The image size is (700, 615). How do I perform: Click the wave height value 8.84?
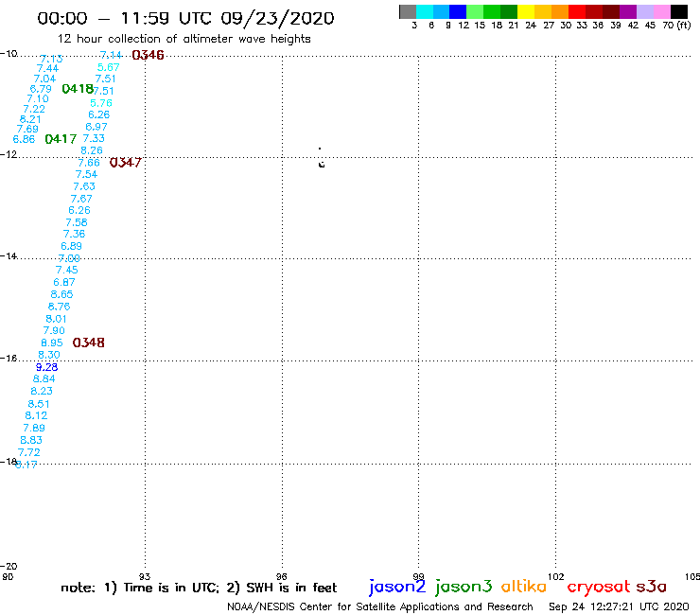coord(44,378)
